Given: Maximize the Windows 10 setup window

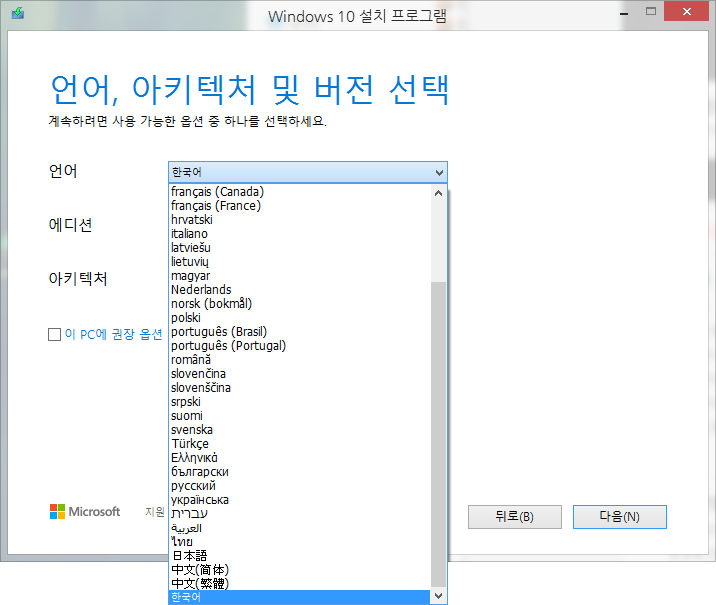Looking at the screenshot, I should (651, 12).
